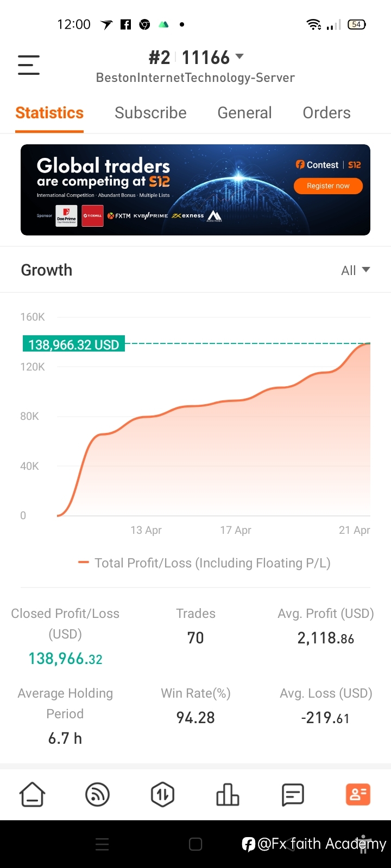Tap the growth curve near 17 Apr
Image resolution: width=391 pixels, height=868 pixels.
(x=236, y=401)
